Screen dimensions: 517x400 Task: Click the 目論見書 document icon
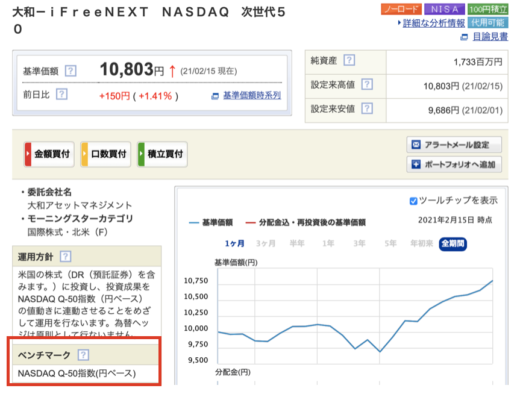click(x=464, y=37)
